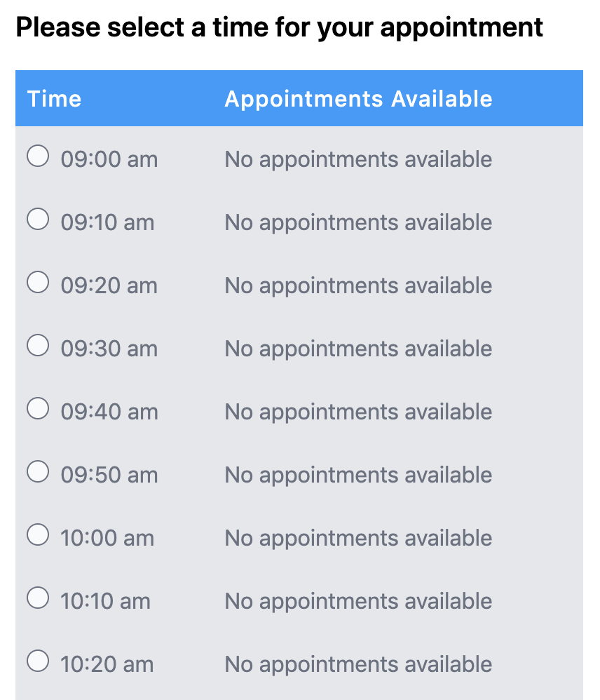This screenshot has height=700, width=600.
Task: Click the Time column header
Action: (x=55, y=99)
